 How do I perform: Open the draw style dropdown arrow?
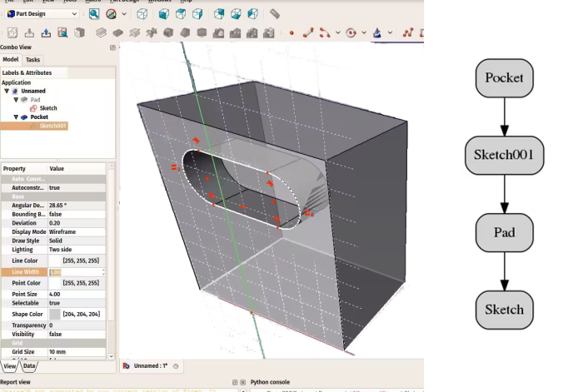click(x=124, y=14)
